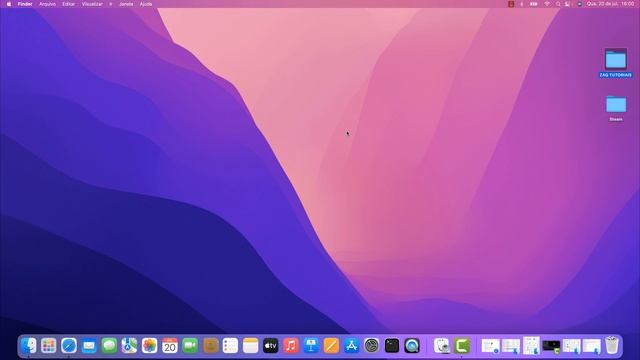Image resolution: width=640 pixels, height=360 pixels.
Task: Launch Keynote from the Dock
Action: click(311, 346)
